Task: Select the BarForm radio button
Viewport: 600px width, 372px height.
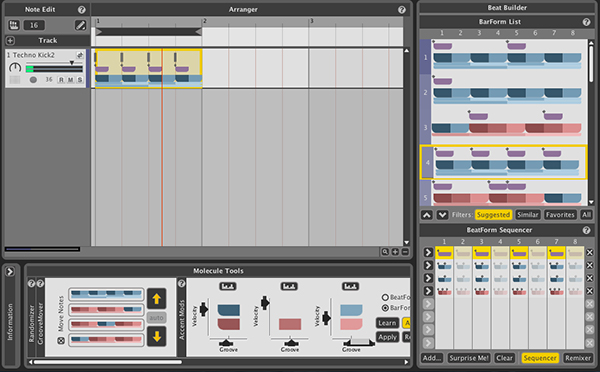Action: pyautogui.click(x=385, y=308)
